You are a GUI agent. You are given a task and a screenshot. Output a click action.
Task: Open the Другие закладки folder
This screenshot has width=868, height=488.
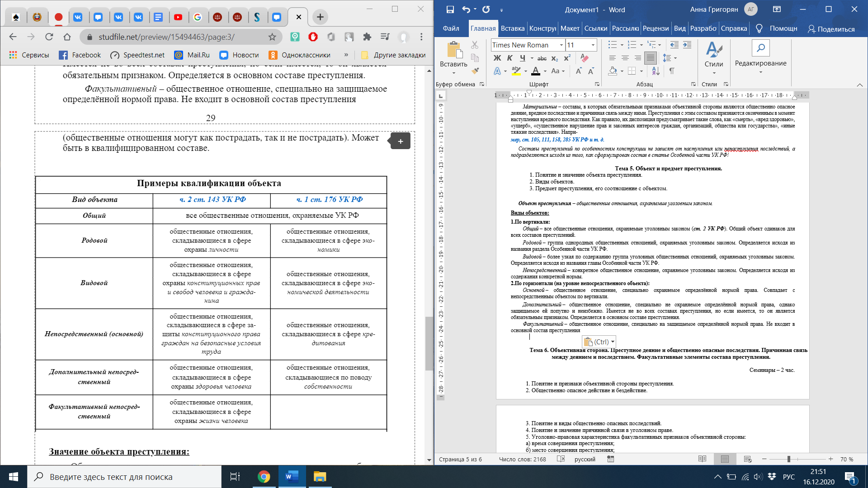click(394, 55)
